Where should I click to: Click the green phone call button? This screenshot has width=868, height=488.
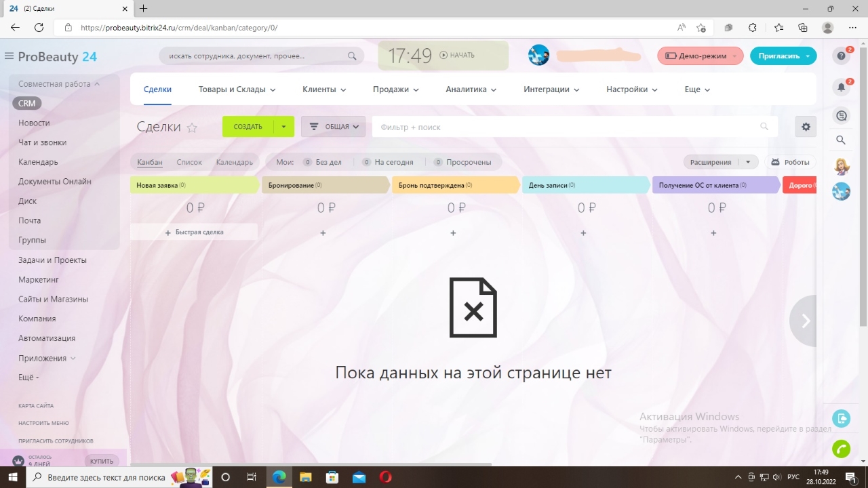[x=841, y=449]
